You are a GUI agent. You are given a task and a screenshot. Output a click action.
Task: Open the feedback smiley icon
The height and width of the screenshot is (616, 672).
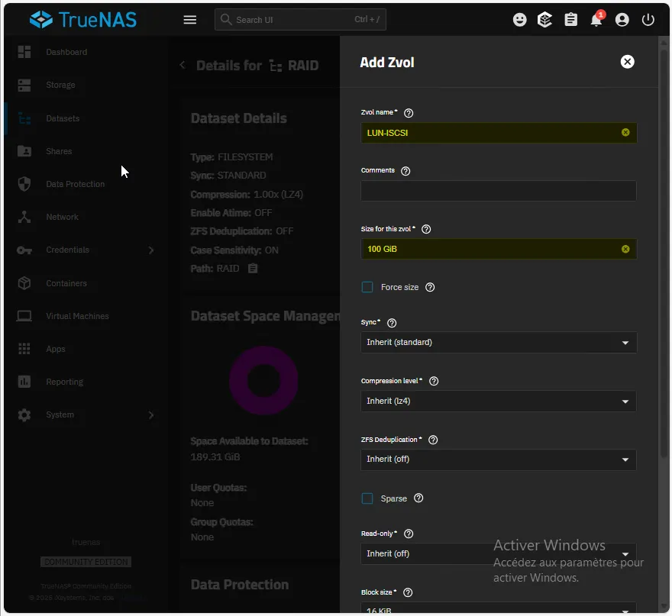point(520,20)
